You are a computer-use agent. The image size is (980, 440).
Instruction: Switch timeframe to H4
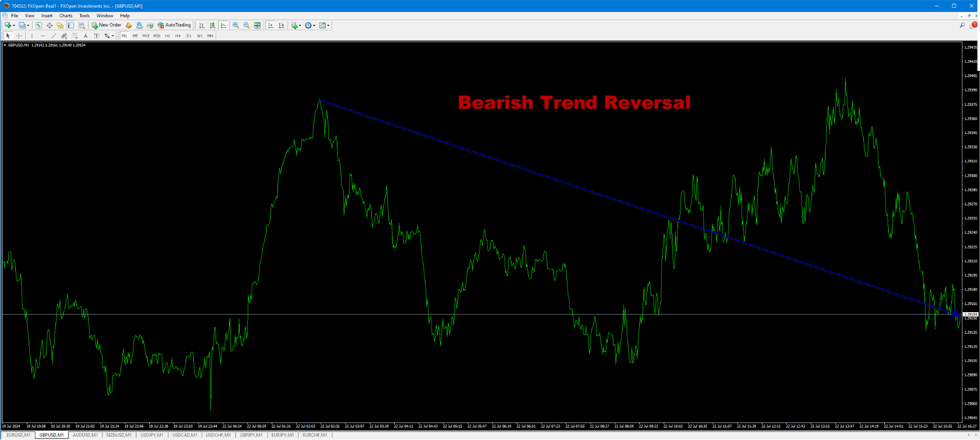178,36
